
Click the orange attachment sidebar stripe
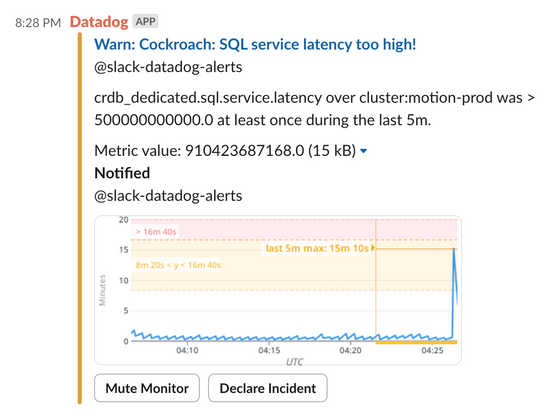[x=80, y=218]
